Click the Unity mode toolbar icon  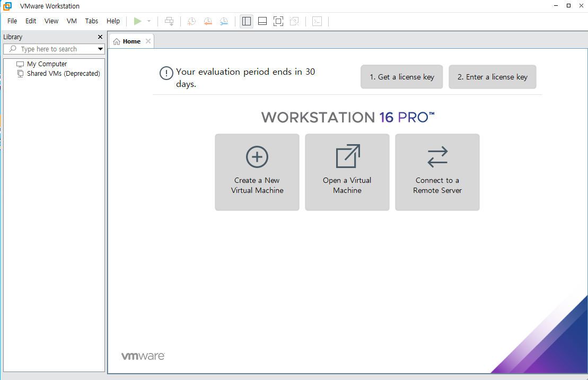[x=294, y=21]
